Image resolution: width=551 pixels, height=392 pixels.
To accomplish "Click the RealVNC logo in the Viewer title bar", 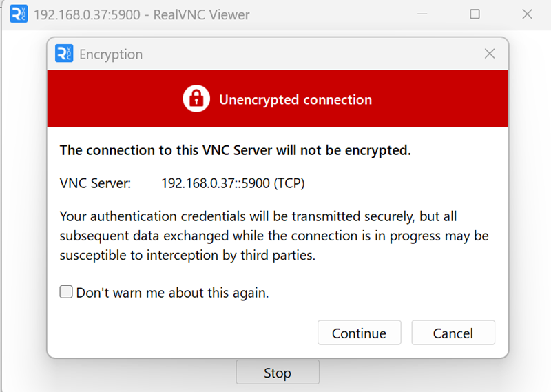I will pos(19,14).
